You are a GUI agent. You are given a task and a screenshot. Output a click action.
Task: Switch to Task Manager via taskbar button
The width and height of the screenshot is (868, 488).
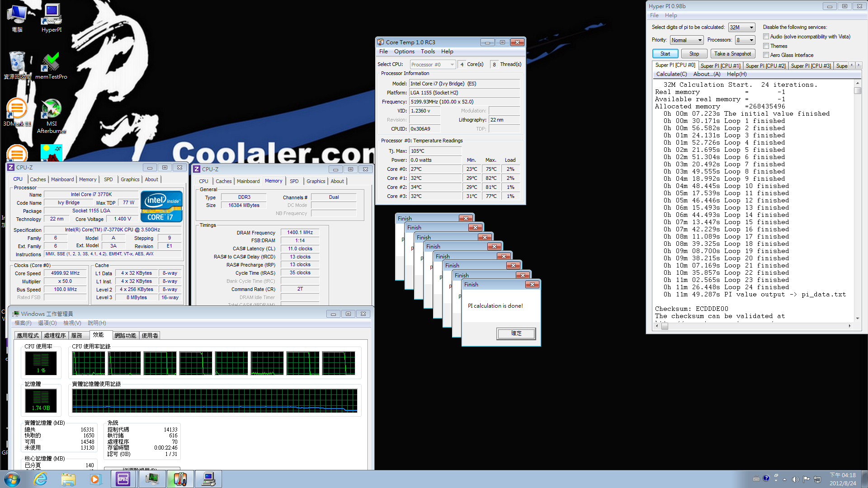coord(152,479)
